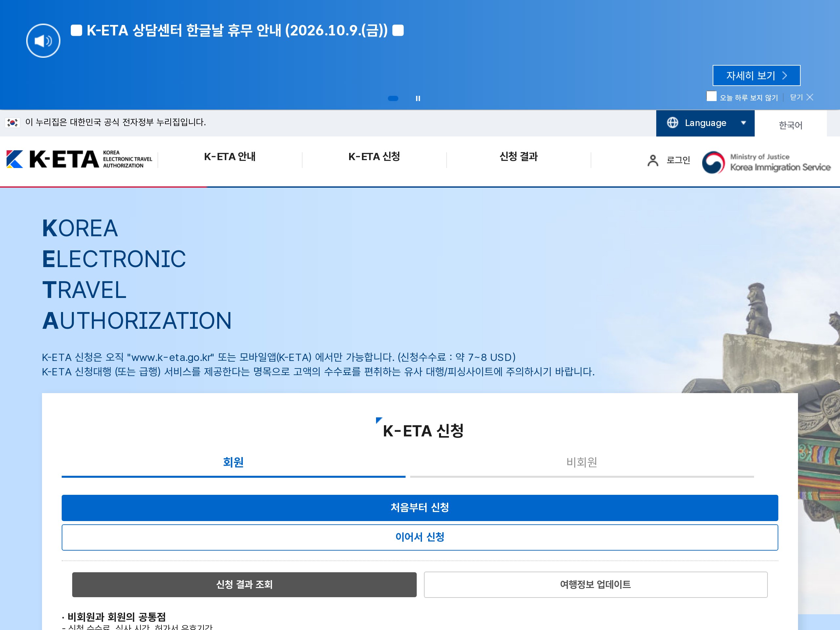840x630 pixels.
Task: Check 오늘 하루 보지 않기 checkbox
Action: (711, 96)
